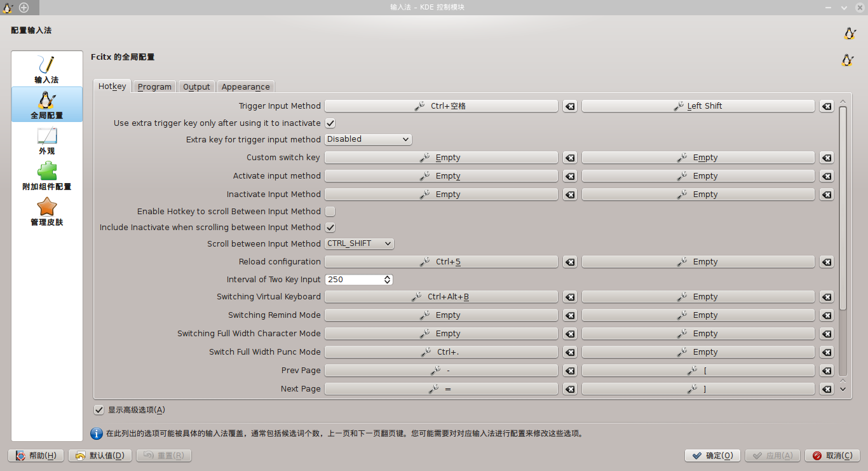Screen dimensions: 868x471
Task: Toggle 'Include Inactivate when scrolling' checkbox
Action: tap(330, 227)
